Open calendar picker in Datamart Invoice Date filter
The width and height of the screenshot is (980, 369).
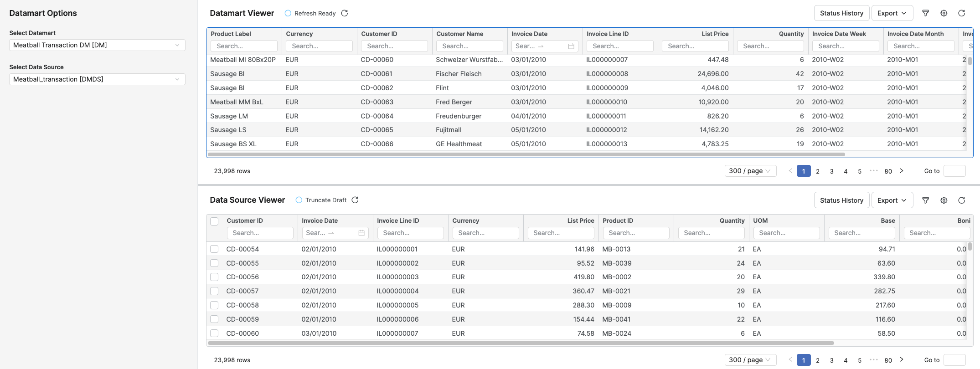coord(571,46)
